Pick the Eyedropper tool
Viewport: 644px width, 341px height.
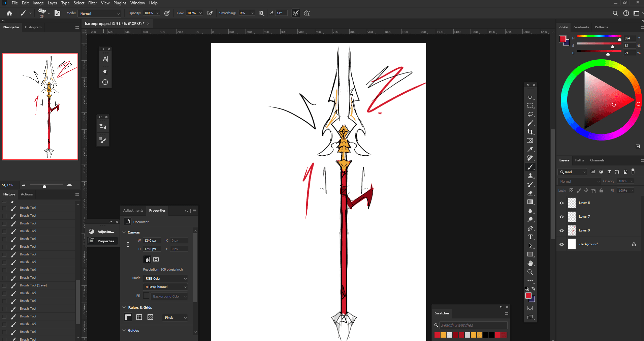(x=530, y=149)
